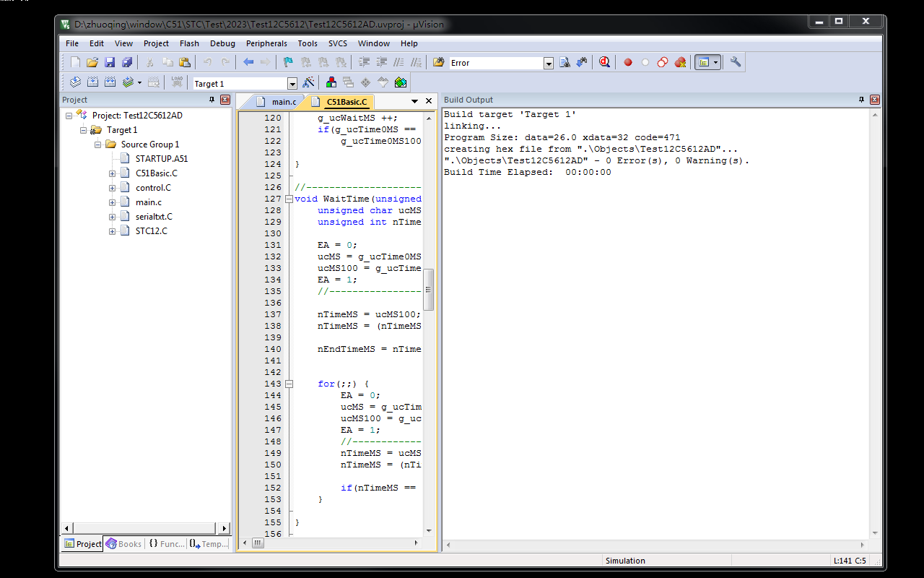This screenshot has width=924, height=578.
Task: Open Options for Target with the magic wand icon
Action: point(308,82)
